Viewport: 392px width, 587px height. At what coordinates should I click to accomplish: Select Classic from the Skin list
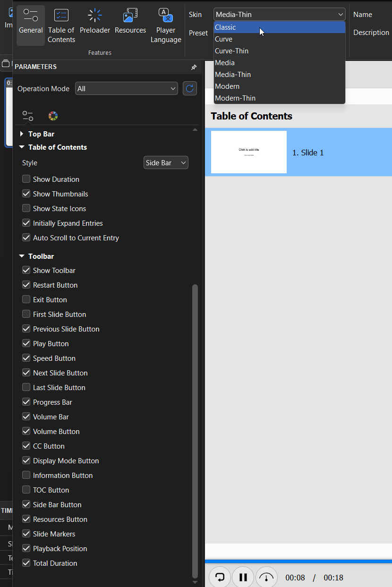[279, 27]
